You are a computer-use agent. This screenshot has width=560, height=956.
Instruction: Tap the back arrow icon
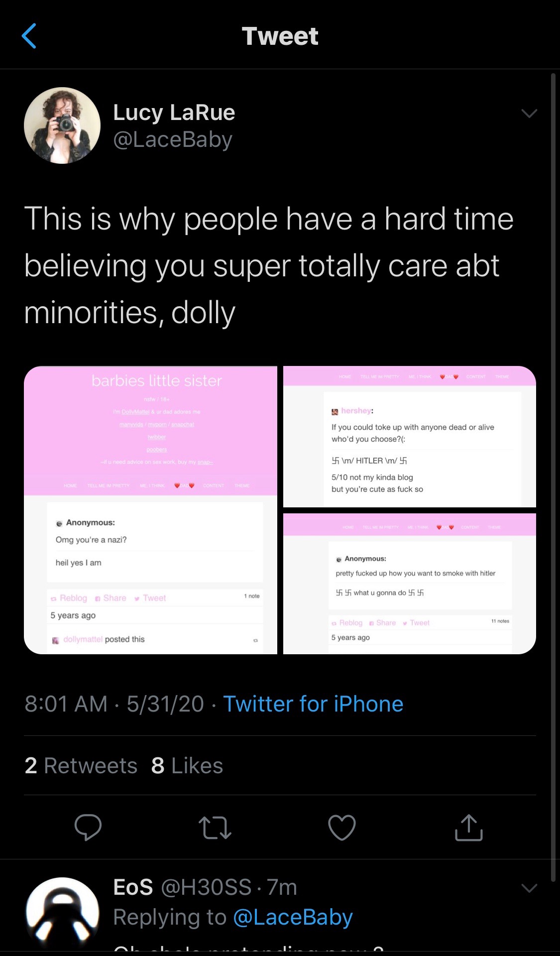pos(29,36)
